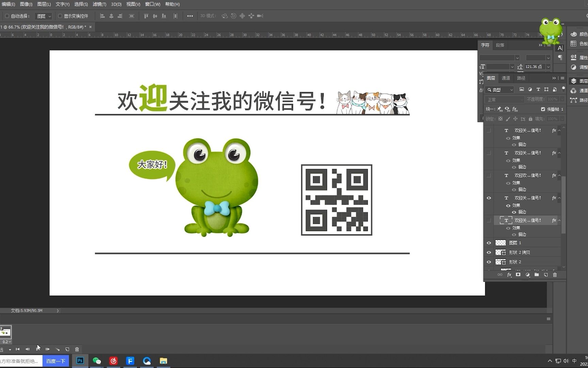588x368 pixels.
Task: Align vertical centers icon
Action: (x=155, y=16)
